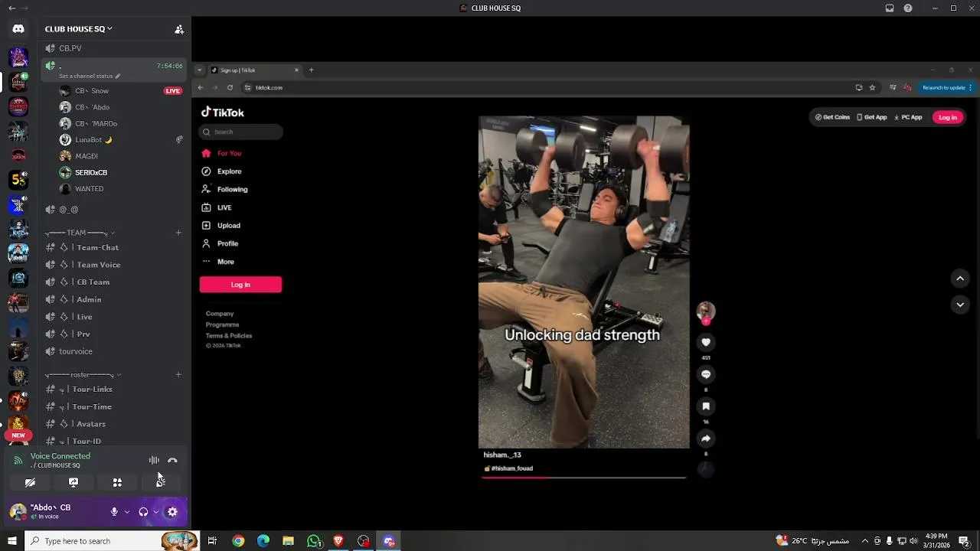Join the CB.PV voice channel

pos(114,48)
